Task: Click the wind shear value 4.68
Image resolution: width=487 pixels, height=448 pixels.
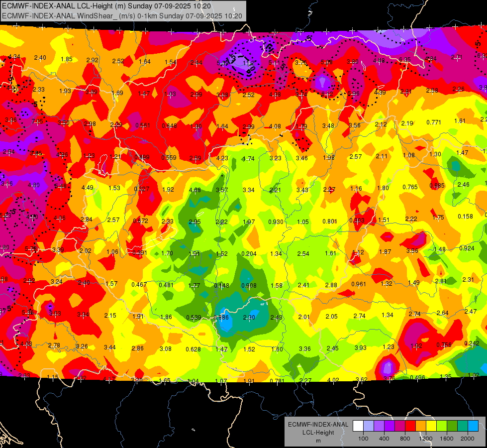Action: pos(195,190)
